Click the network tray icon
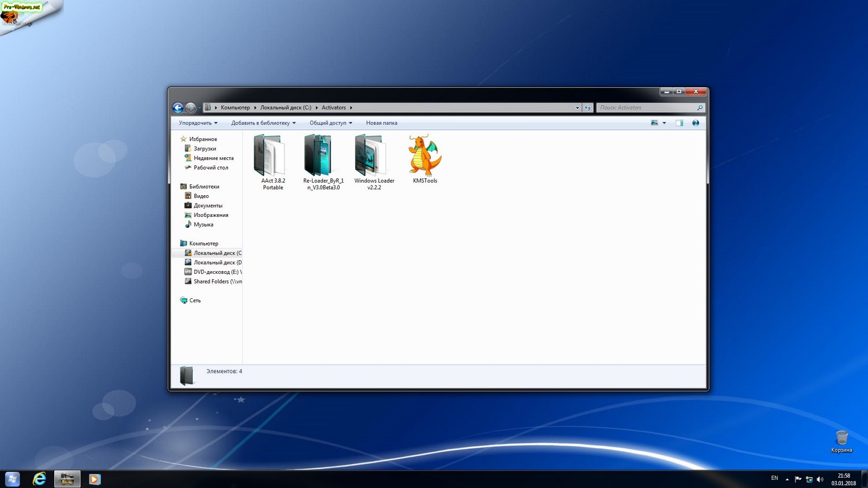868x488 pixels. click(809, 479)
